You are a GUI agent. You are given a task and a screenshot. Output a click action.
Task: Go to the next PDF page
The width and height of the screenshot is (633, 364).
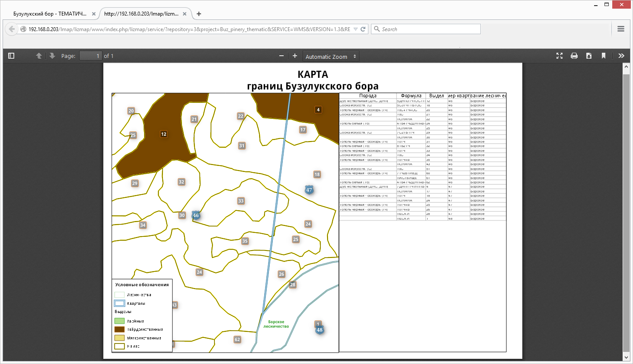[52, 56]
